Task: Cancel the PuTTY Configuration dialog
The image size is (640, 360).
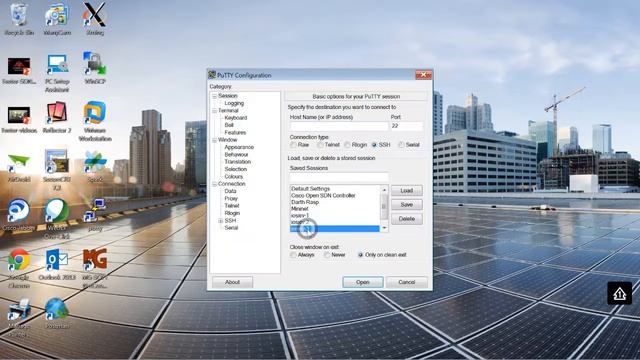Action: [x=407, y=282]
